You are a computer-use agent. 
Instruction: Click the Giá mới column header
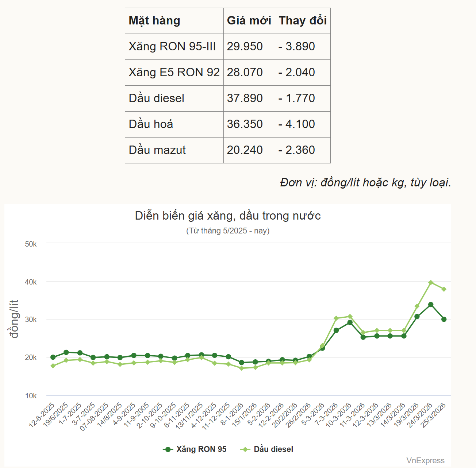coord(249,21)
